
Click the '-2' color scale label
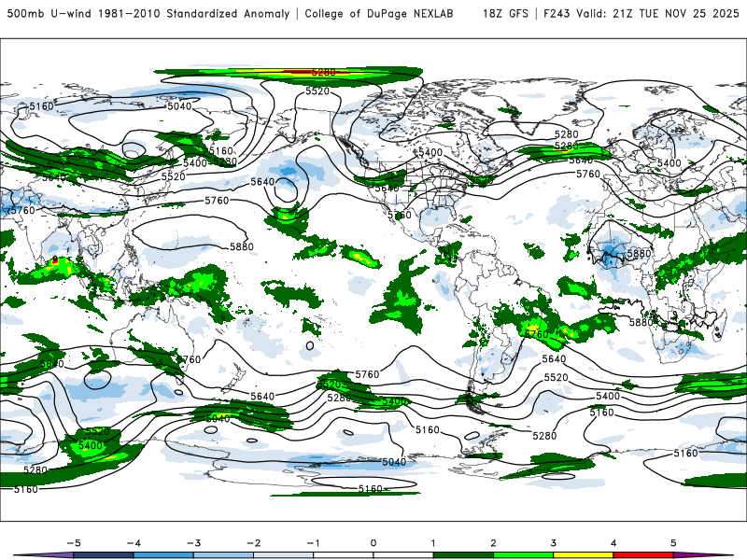click(253, 543)
